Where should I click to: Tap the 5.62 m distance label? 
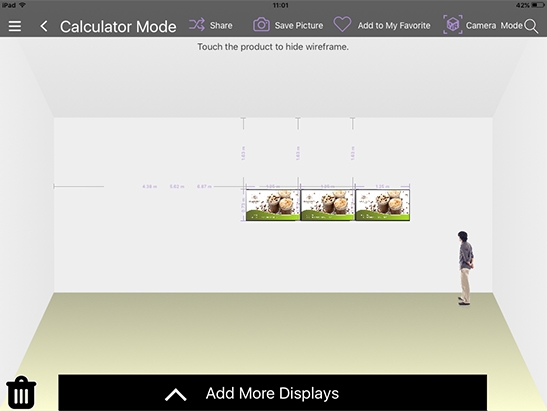click(x=177, y=186)
